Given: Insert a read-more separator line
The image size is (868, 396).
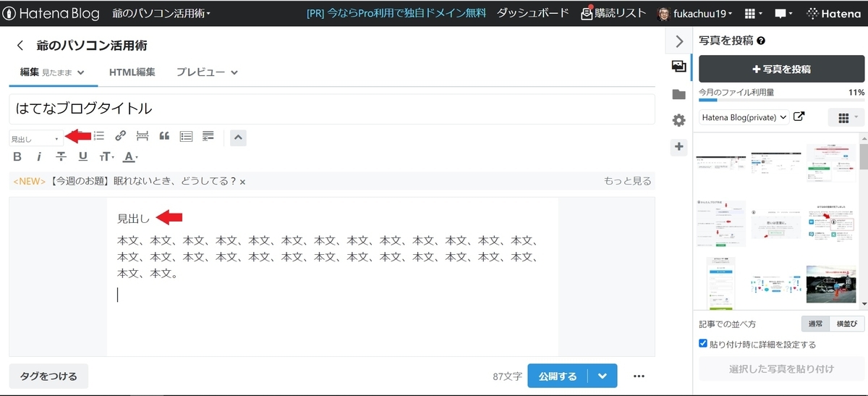Looking at the screenshot, I should [x=142, y=135].
